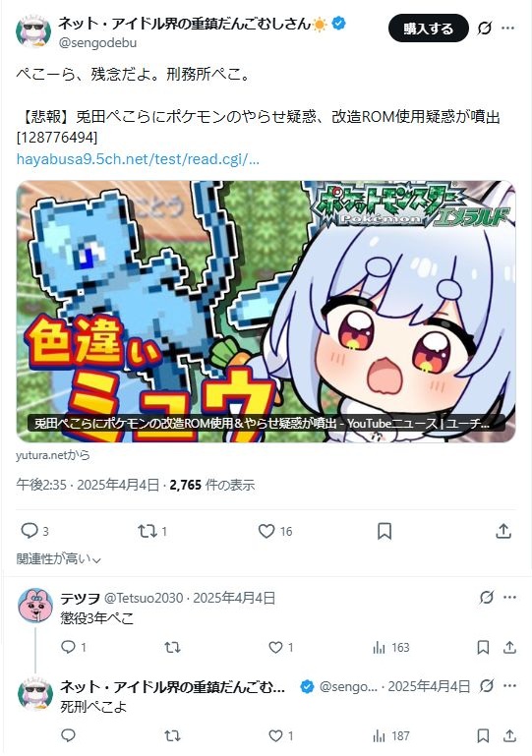Repost the main post via the retweet icon

coord(148,531)
